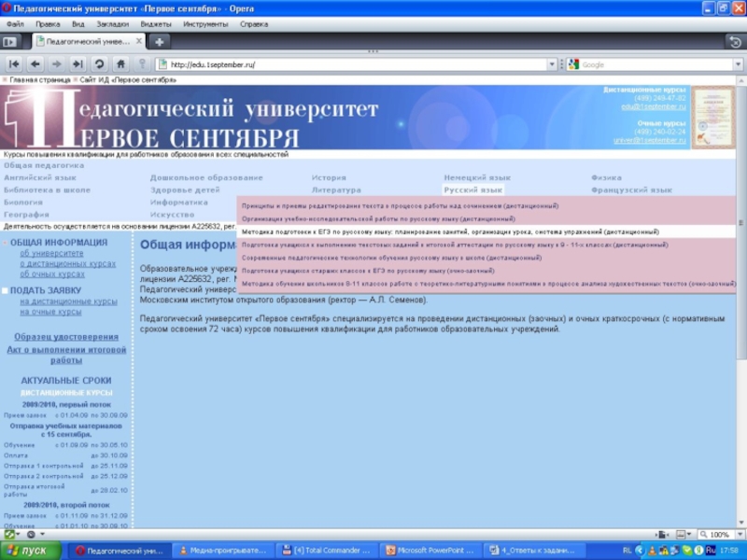
Task: Open the zoom 100% dropdown
Action: coord(740,534)
